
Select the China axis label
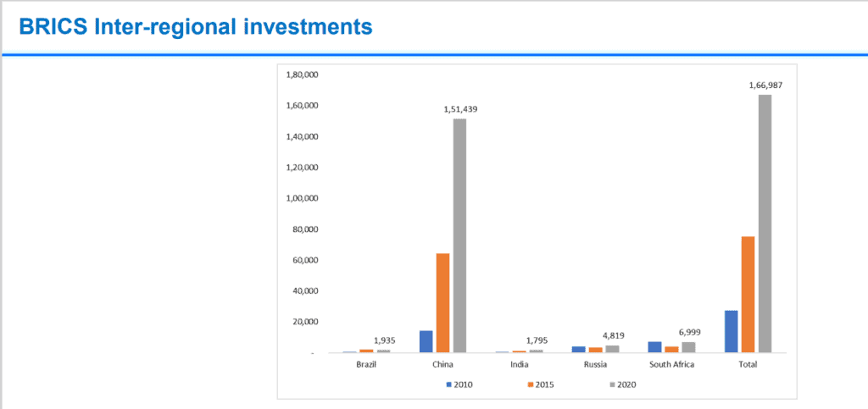tap(442, 364)
